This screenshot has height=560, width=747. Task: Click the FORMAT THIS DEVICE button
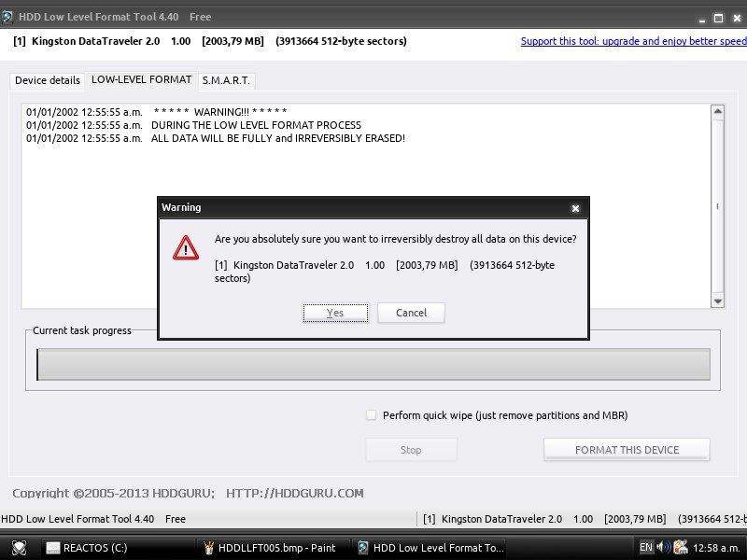click(x=627, y=450)
